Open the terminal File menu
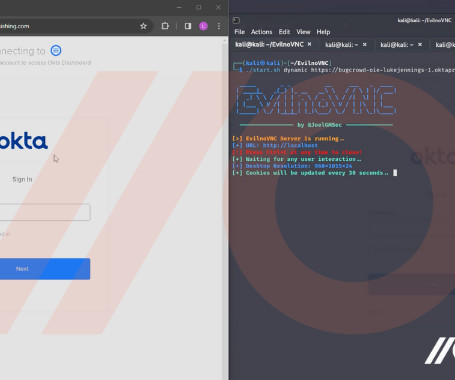The image size is (455, 380). (x=240, y=32)
